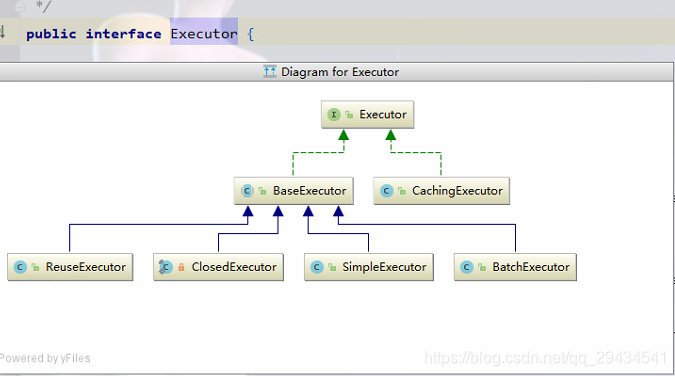This screenshot has height=376, width=675.
Task: Click the class icon on ReuseExecutor
Action: tap(20, 267)
